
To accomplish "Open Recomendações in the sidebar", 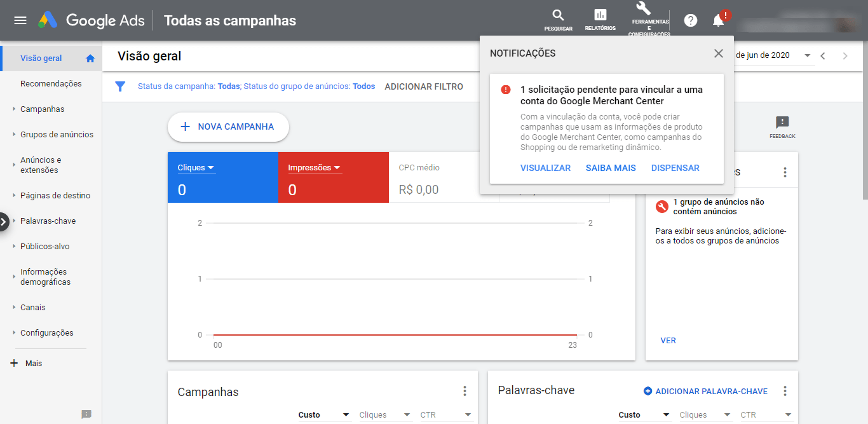I will pyautogui.click(x=51, y=84).
